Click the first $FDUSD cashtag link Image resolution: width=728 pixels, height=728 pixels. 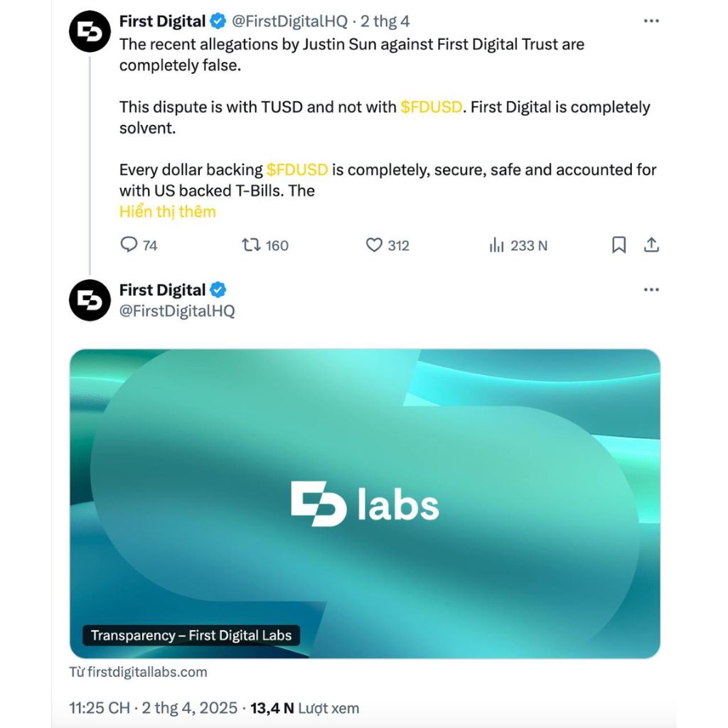[x=431, y=107]
